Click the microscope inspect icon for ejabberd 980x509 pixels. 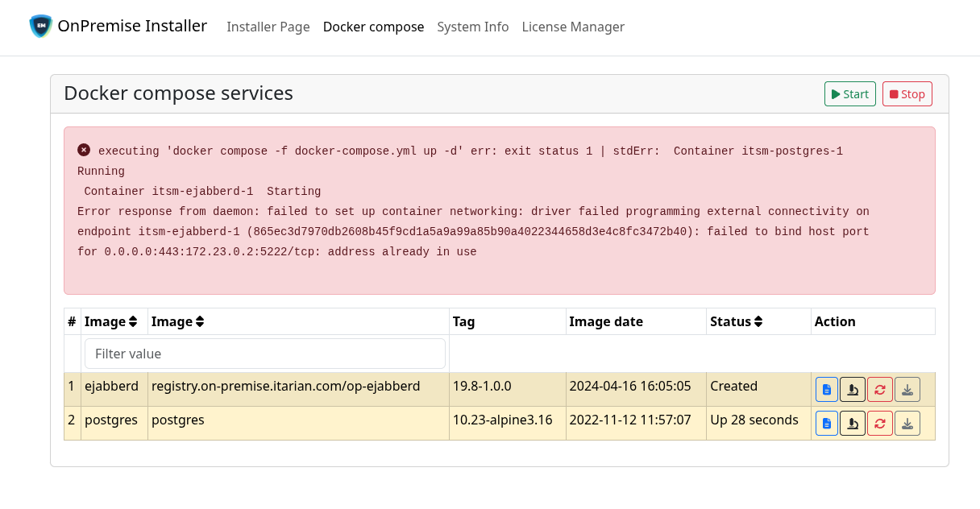point(853,390)
